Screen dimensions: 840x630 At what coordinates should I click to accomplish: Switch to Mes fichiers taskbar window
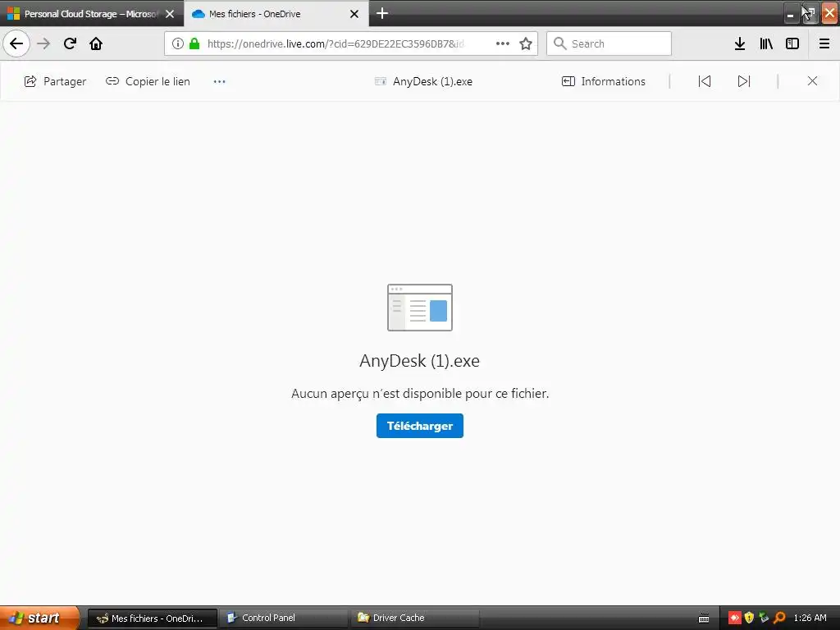tap(153, 619)
